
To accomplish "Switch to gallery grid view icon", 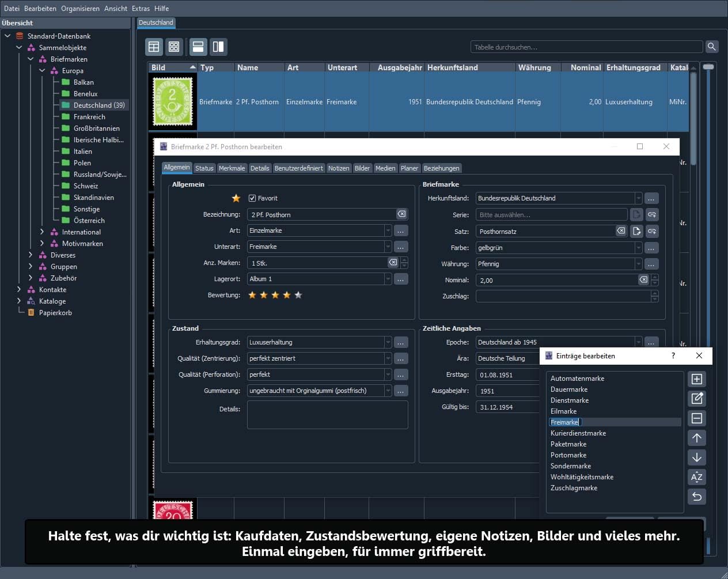I will click(x=174, y=47).
